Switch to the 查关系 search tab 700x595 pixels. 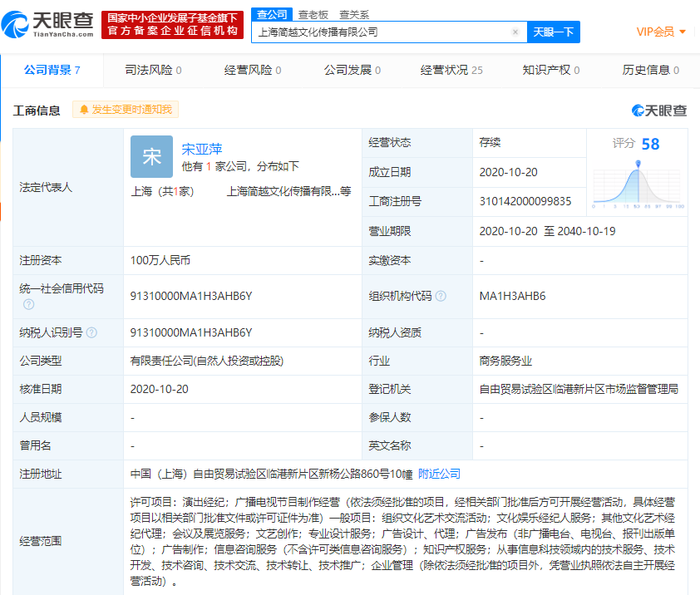point(354,15)
